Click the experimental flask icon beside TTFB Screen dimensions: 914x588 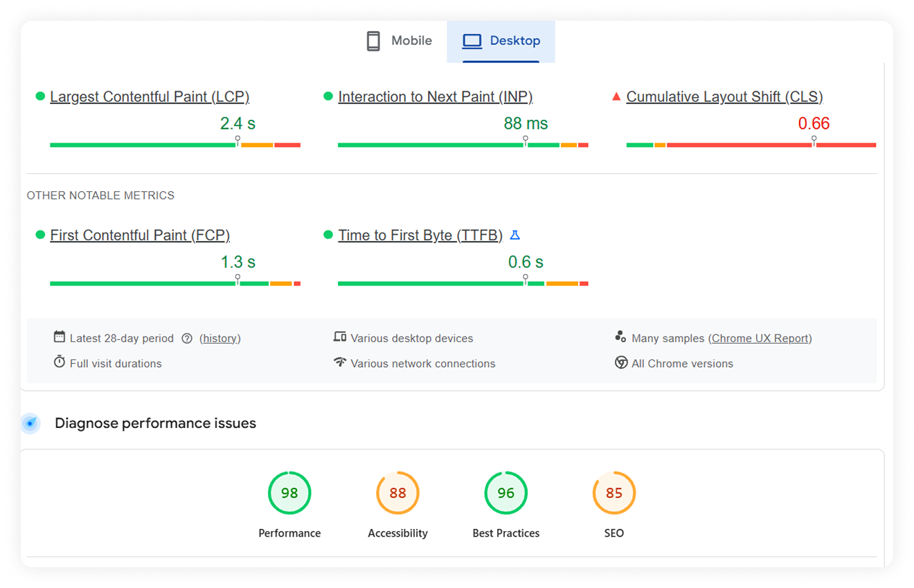pos(514,235)
